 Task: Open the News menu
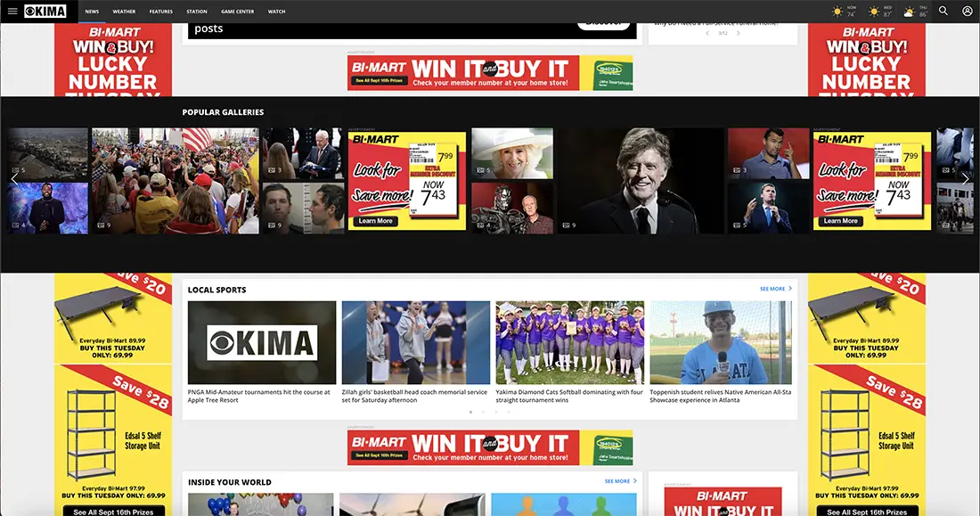(92, 12)
